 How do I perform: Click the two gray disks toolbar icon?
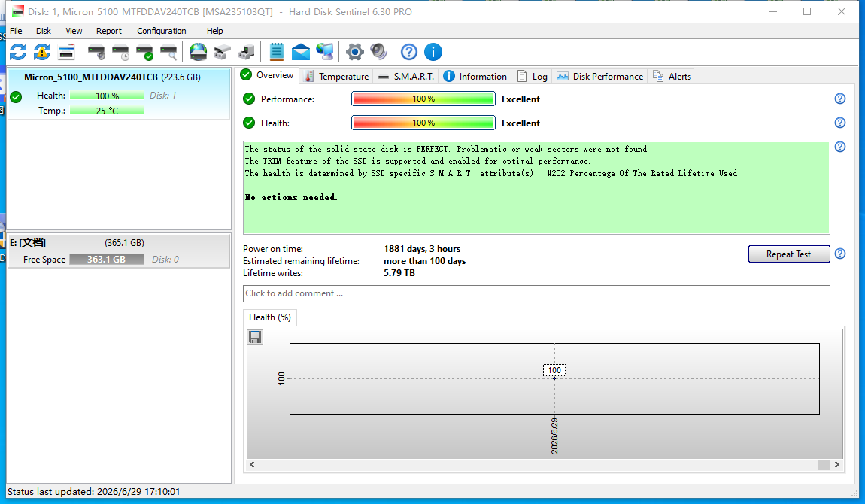pyautogui.click(x=223, y=53)
